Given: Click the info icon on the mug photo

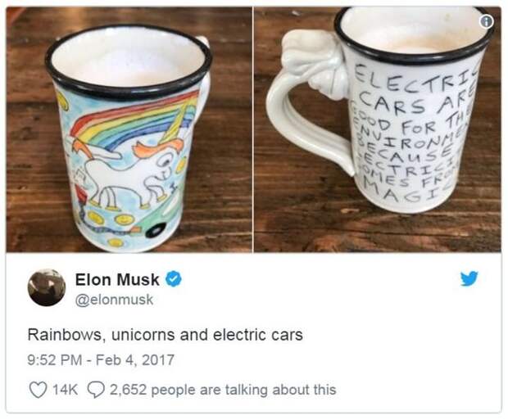Looking at the screenshot, I should [487, 22].
